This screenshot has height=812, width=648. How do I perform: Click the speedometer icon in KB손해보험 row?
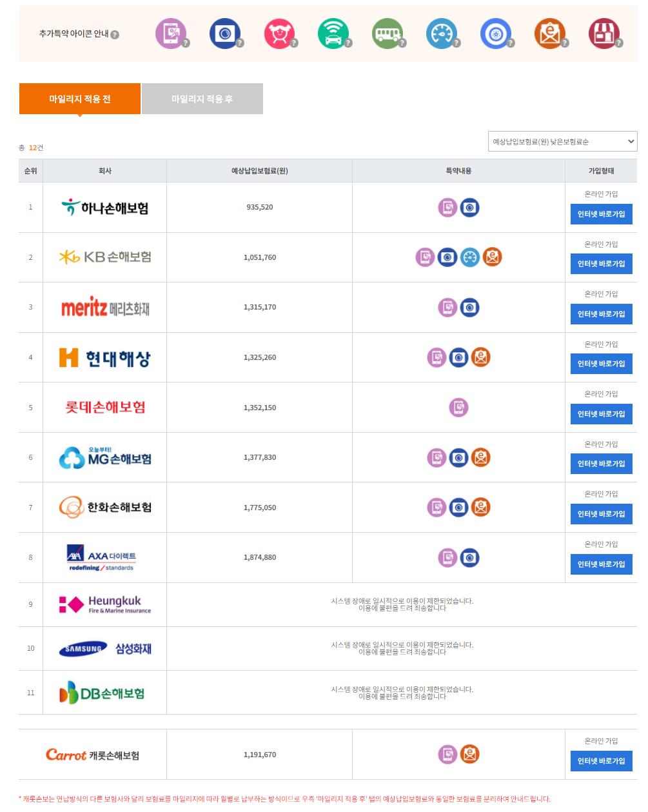pyautogui.click(x=470, y=257)
